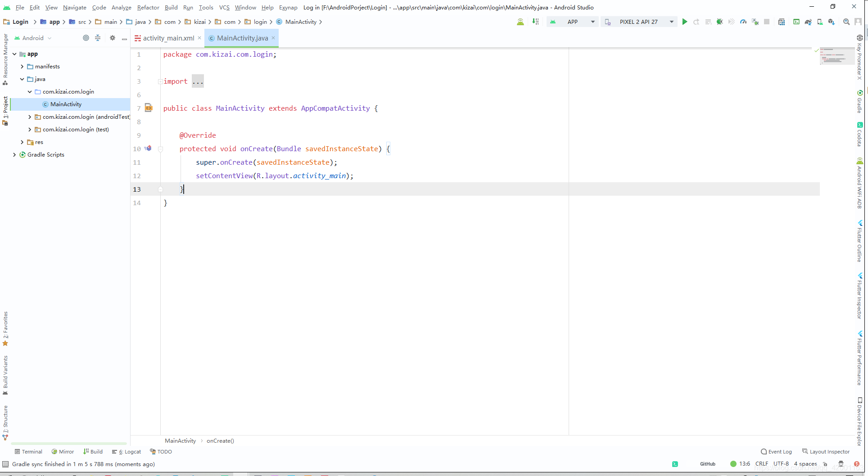
Task: Start debugging with the bug icon
Action: pos(719,22)
